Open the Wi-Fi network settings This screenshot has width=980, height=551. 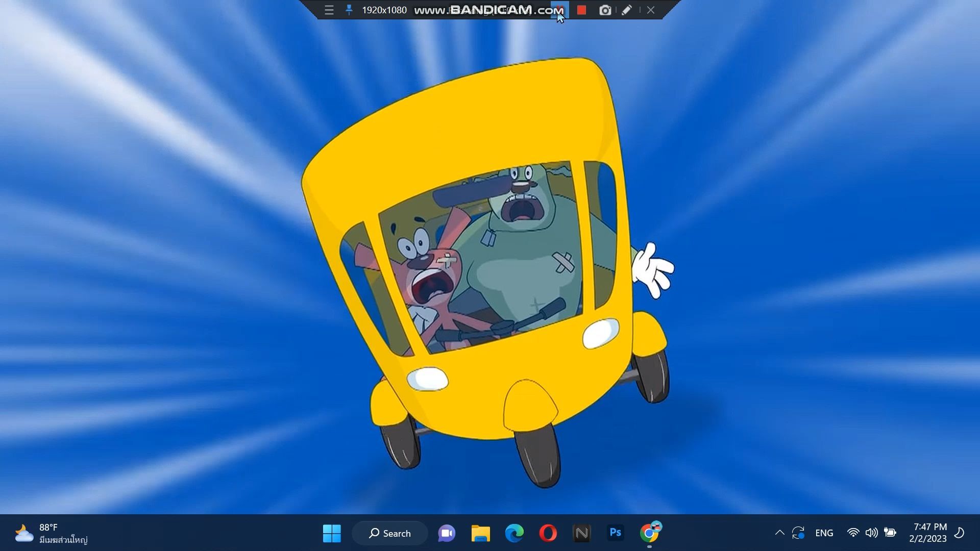point(853,533)
